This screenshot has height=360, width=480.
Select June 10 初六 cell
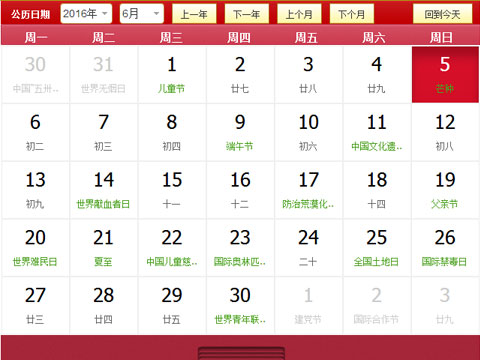[309, 132]
